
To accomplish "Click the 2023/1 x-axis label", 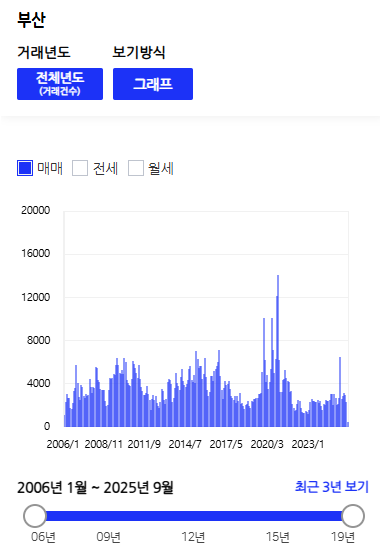I will coord(308,444).
